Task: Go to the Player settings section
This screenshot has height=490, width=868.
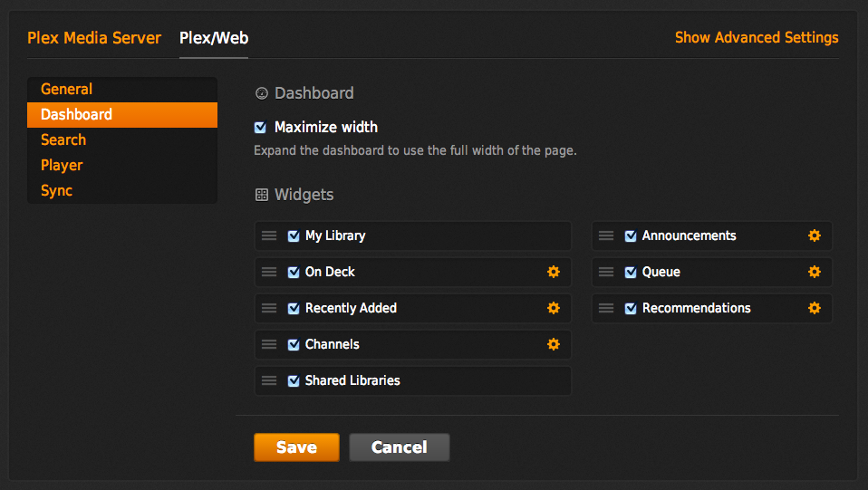Action: pyautogui.click(x=62, y=165)
